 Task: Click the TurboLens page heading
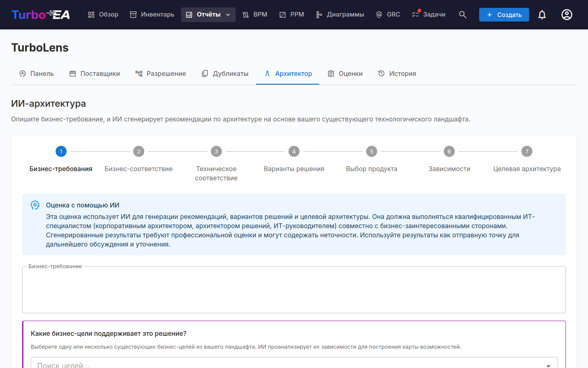click(x=40, y=47)
